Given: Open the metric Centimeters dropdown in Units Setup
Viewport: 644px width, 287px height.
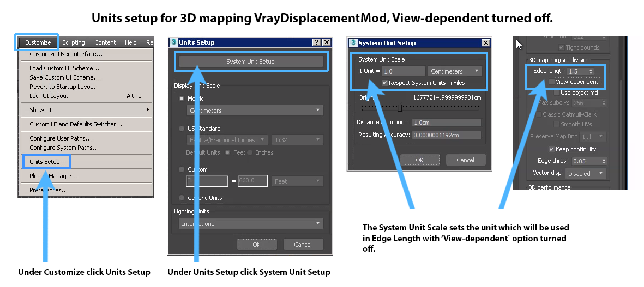Looking at the screenshot, I should tap(255, 111).
